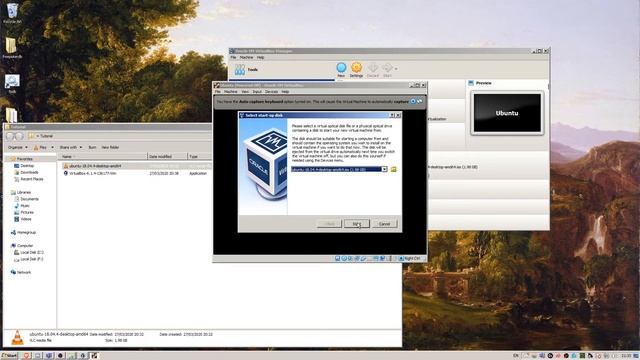The image size is (640, 360).
Task: Open the Play button dropdown arrow
Action: [52, 147]
